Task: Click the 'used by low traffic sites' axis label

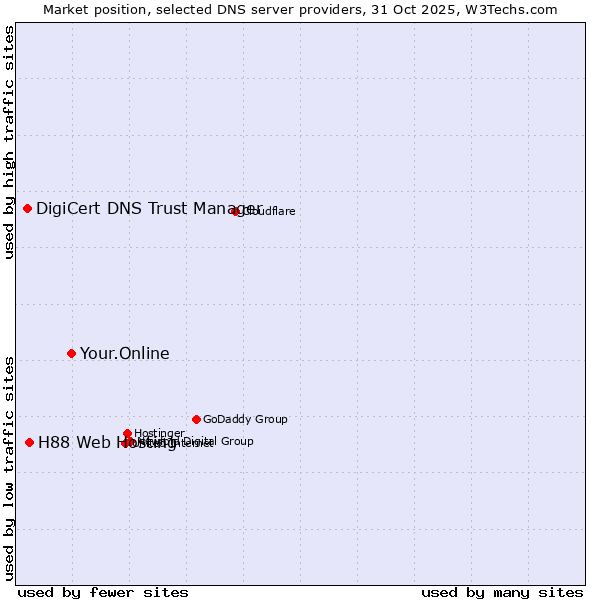Action: pos(9,467)
